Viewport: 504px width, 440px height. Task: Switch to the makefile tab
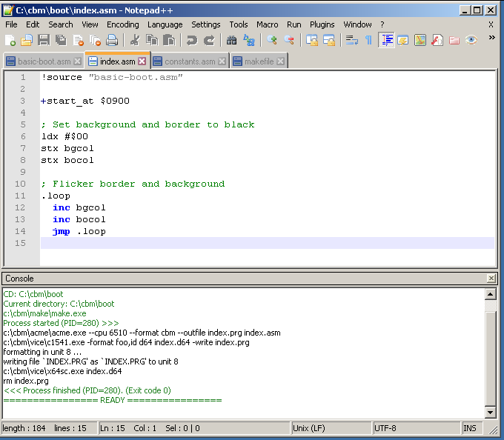click(x=259, y=61)
